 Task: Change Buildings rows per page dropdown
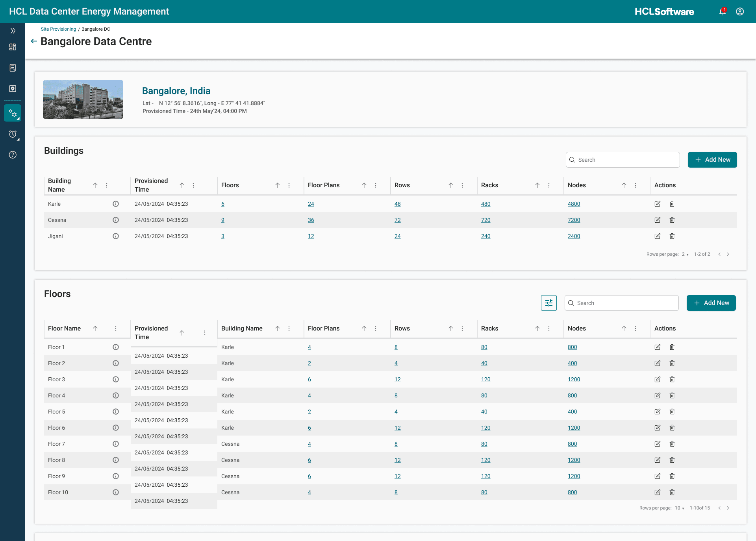click(x=685, y=254)
